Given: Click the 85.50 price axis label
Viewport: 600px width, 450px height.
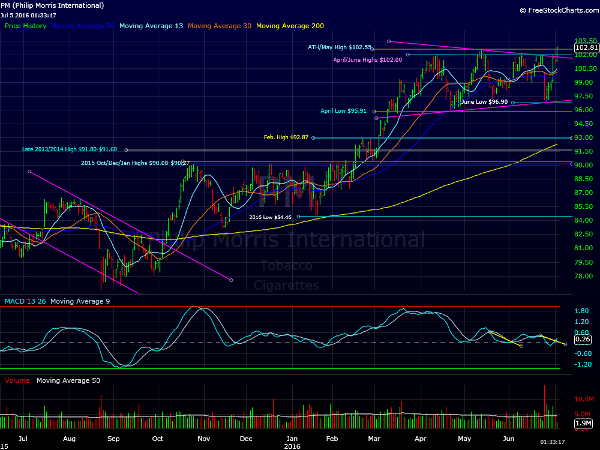Looking at the screenshot, I should pos(584,207).
